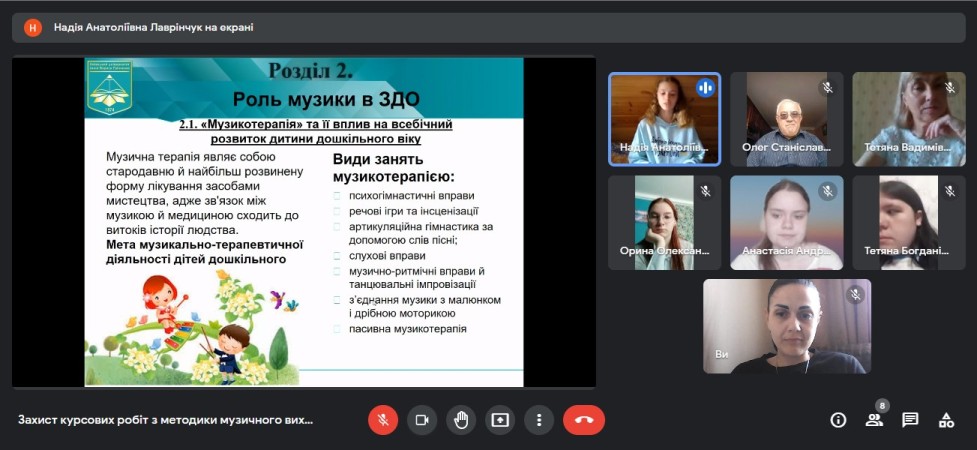977x450 pixels.
Task: Click the present screen button
Action: coord(500,420)
